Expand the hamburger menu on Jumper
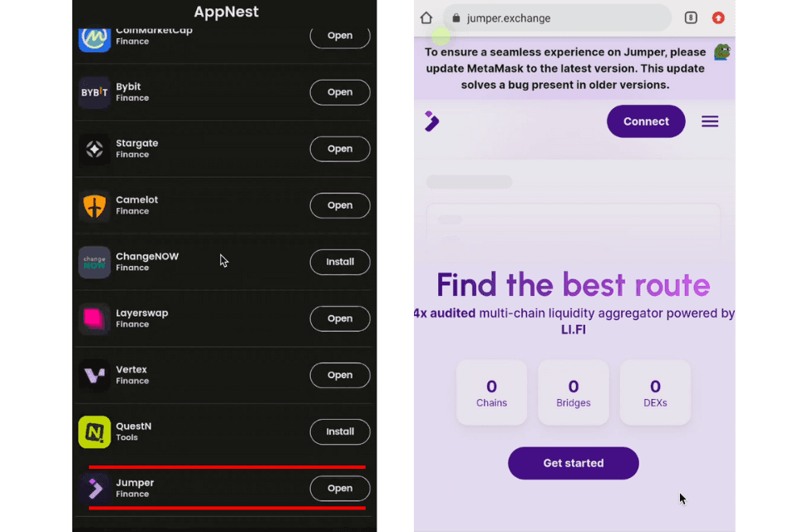The width and height of the screenshot is (798, 532). point(710,121)
